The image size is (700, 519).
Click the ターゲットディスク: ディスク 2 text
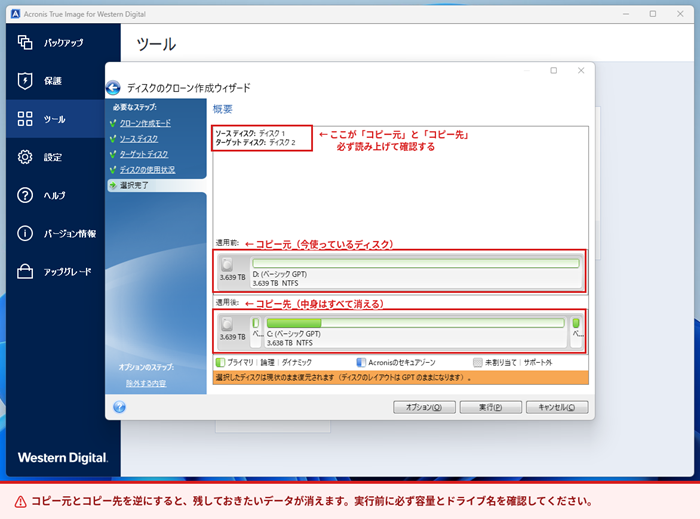tap(255, 142)
